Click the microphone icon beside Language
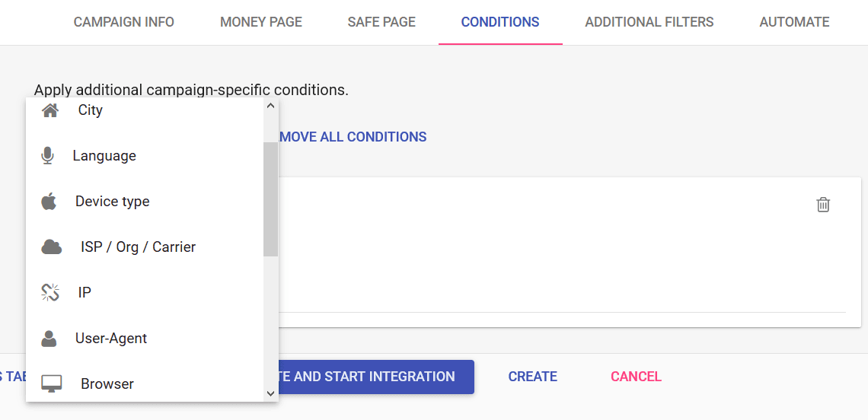The width and height of the screenshot is (868, 420). pos(48,155)
